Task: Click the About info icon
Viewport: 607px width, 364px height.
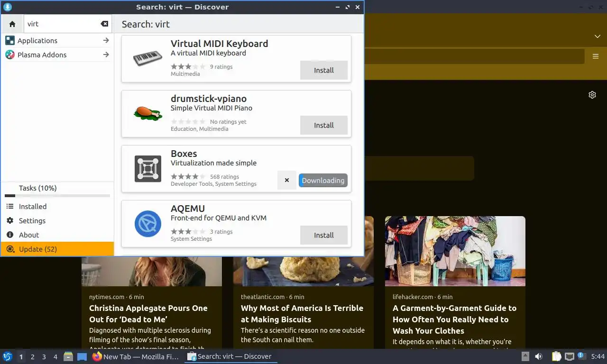Action: [x=10, y=235]
